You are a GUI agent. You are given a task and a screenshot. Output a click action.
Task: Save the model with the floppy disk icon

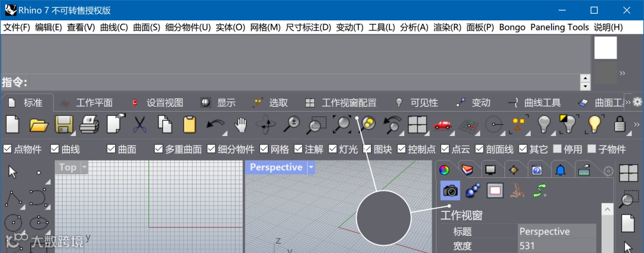click(64, 124)
